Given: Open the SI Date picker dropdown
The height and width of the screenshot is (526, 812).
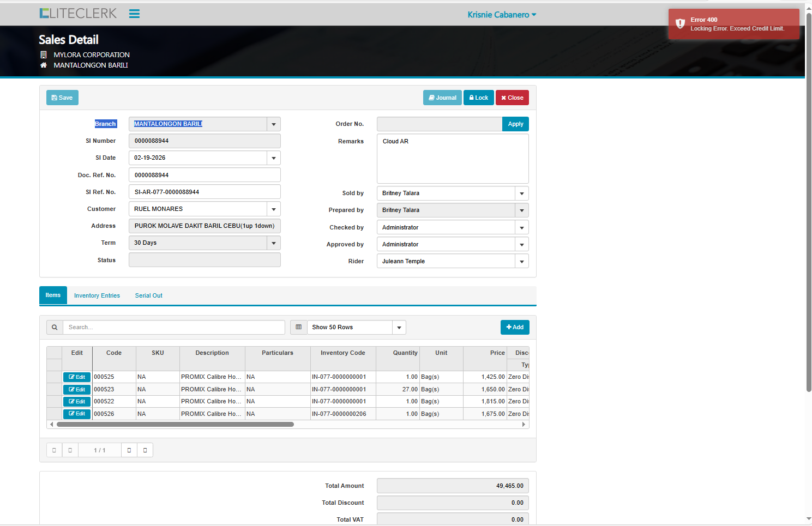Looking at the screenshot, I should click(274, 158).
